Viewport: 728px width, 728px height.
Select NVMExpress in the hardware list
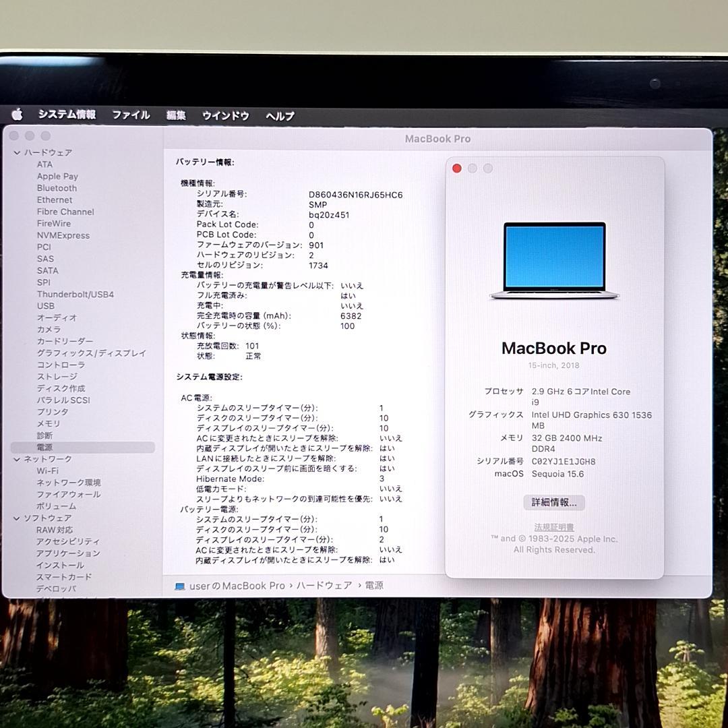pyautogui.click(x=63, y=235)
